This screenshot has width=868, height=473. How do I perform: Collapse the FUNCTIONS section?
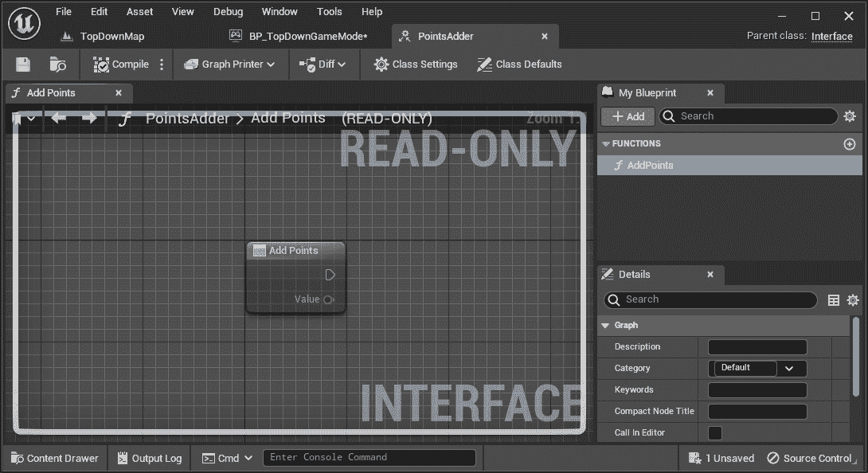605,143
